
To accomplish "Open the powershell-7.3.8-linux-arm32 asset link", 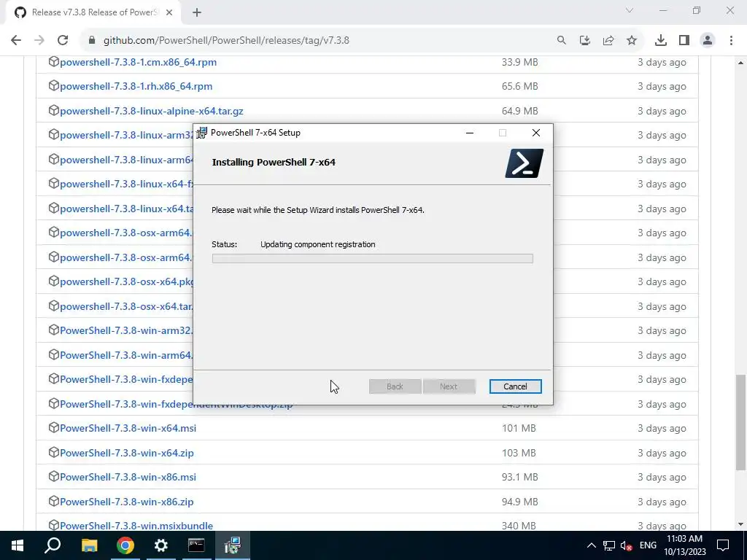I will coord(127,135).
